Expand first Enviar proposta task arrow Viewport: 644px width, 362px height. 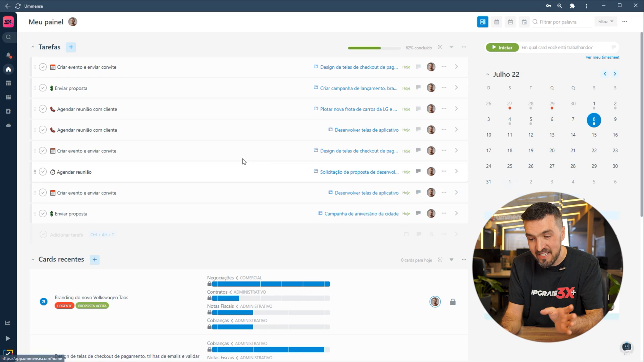(457, 87)
